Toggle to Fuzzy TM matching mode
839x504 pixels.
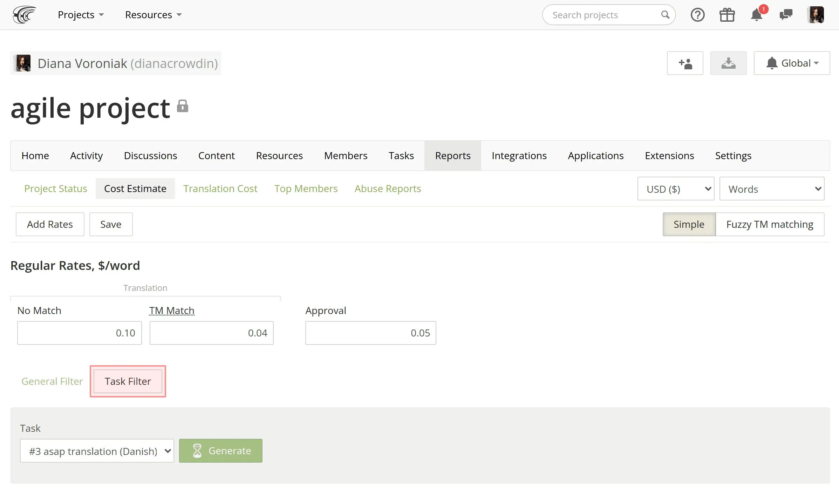tap(770, 224)
